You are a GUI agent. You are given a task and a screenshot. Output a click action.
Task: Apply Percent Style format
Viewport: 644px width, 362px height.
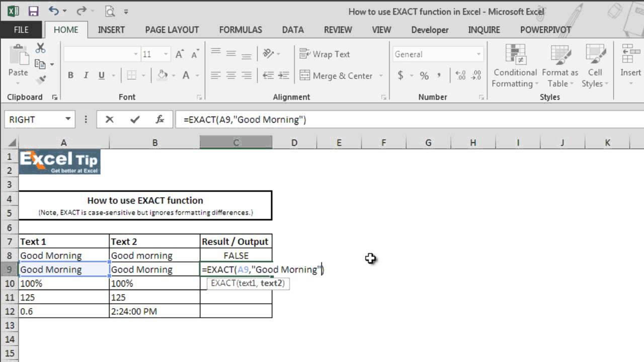click(424, 75)
